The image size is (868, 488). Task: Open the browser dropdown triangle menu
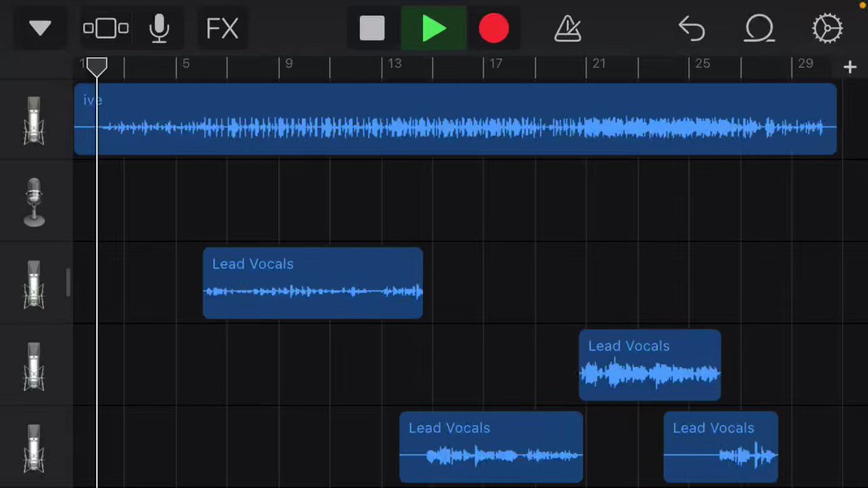click(40, 29)
